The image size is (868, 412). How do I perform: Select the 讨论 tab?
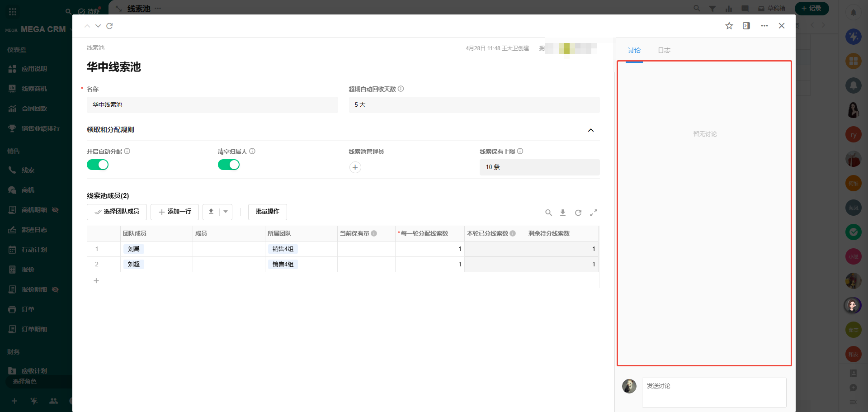(x=634, y=50)
